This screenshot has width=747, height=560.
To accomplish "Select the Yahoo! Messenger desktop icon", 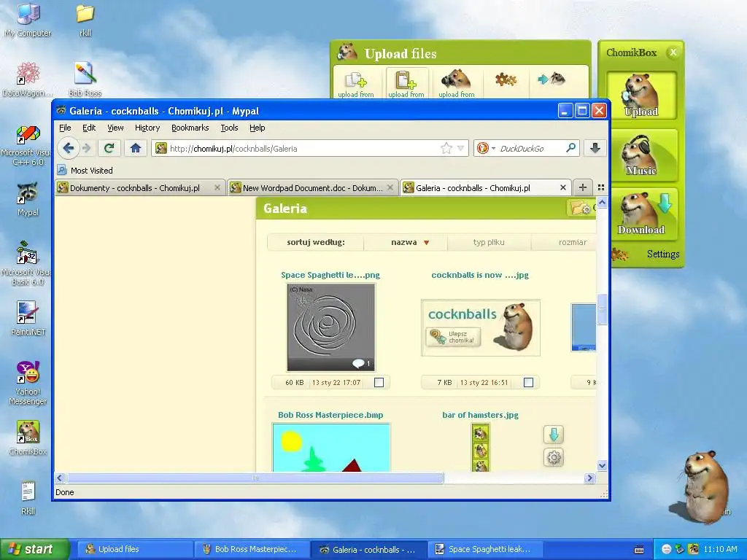I will click(28, 384).
